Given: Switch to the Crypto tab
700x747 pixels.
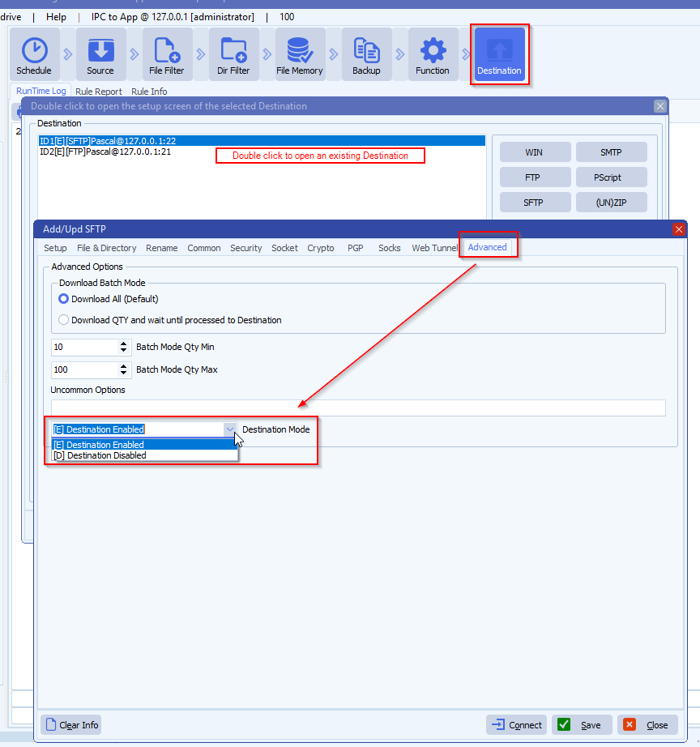Looking at the screenshot, I should tap(321, 248).
